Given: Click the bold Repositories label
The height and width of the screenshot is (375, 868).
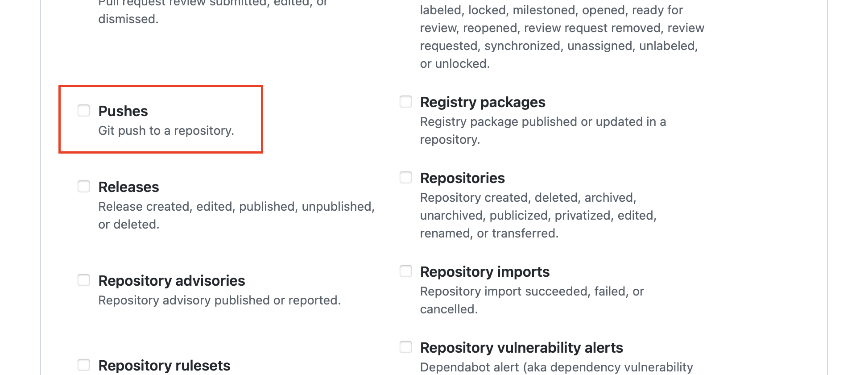Looking at the screenshot, I should click(x=463, y=178).
